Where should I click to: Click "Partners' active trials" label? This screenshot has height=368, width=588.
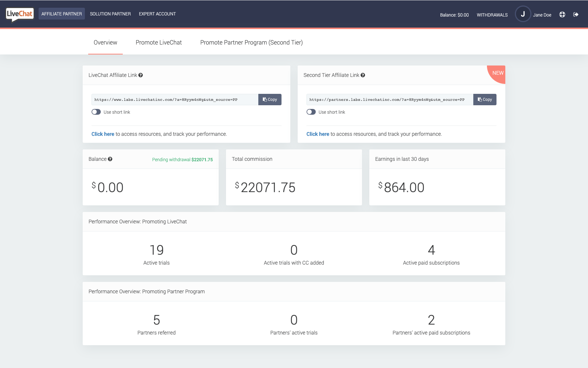pos(294,333)
